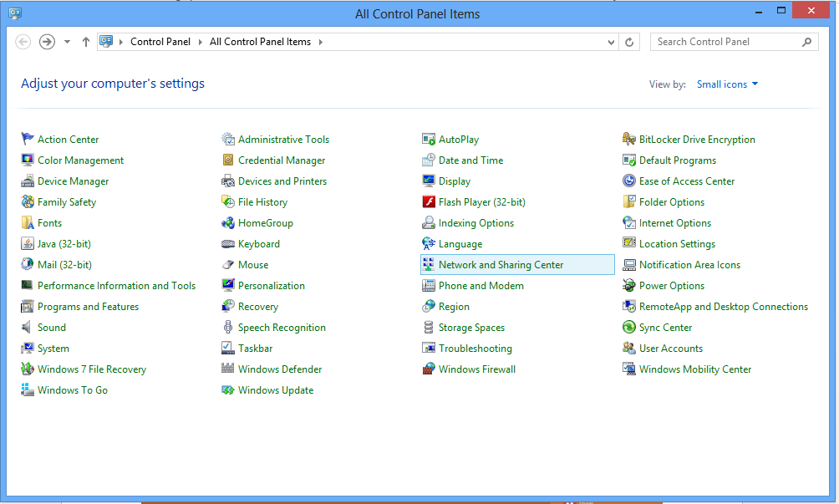This screenshot has width=839, height=504.
Task: Open the Storage Spaces icon
Action: [429, 327]
